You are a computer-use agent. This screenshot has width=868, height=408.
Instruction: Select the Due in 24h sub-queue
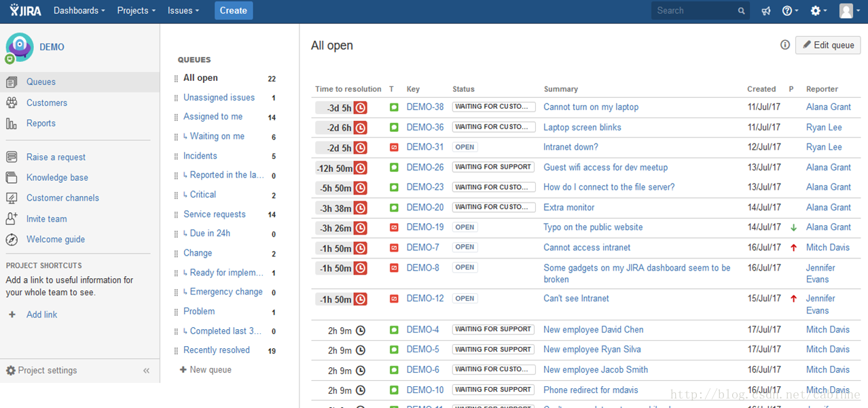click(210, 233)
